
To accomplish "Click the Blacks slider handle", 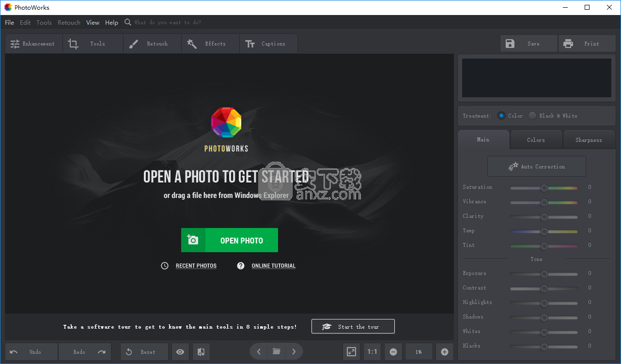I will pos(544,347).
